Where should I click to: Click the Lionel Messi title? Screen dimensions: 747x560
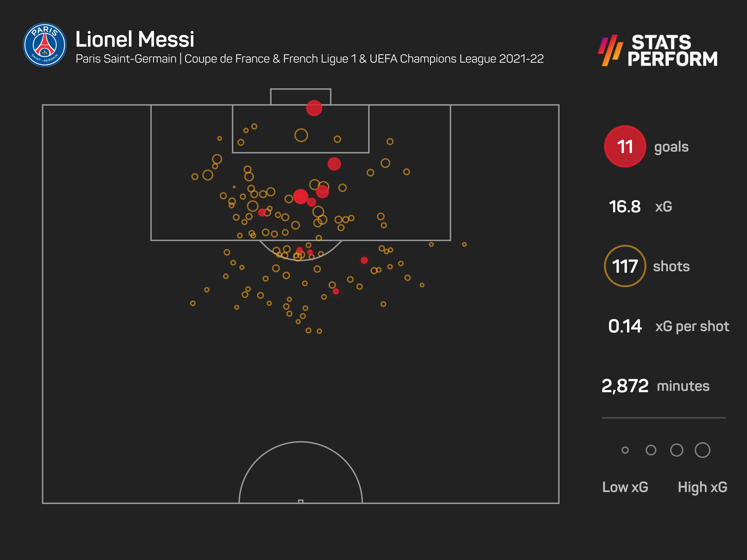click(135, 39)
